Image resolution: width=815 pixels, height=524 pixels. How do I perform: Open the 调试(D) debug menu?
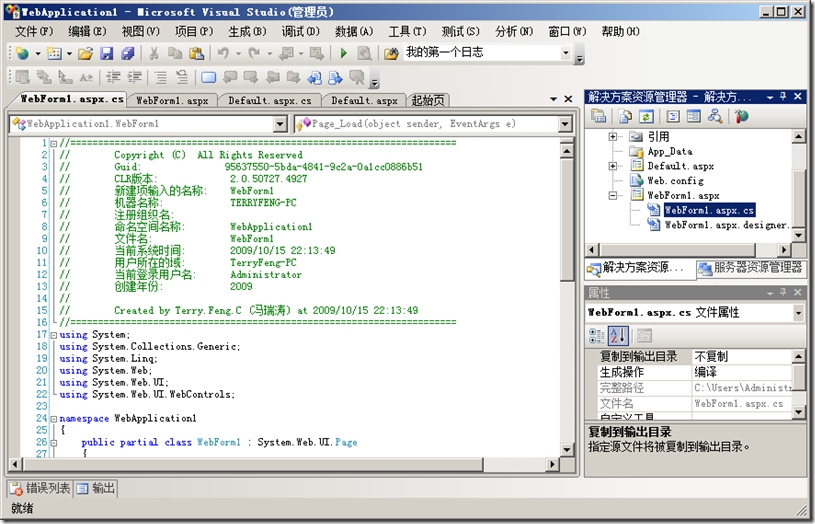(x=301, y=32)
